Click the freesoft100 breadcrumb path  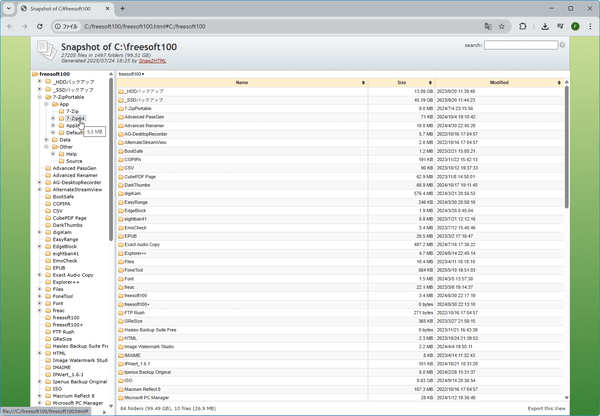point(130,74)
